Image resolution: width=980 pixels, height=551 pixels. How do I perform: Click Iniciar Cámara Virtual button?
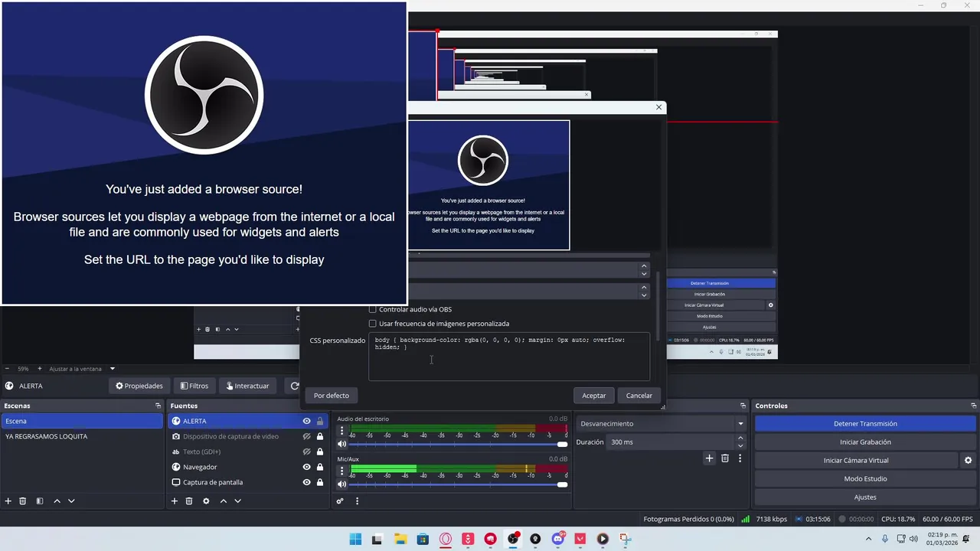point(856,460)
